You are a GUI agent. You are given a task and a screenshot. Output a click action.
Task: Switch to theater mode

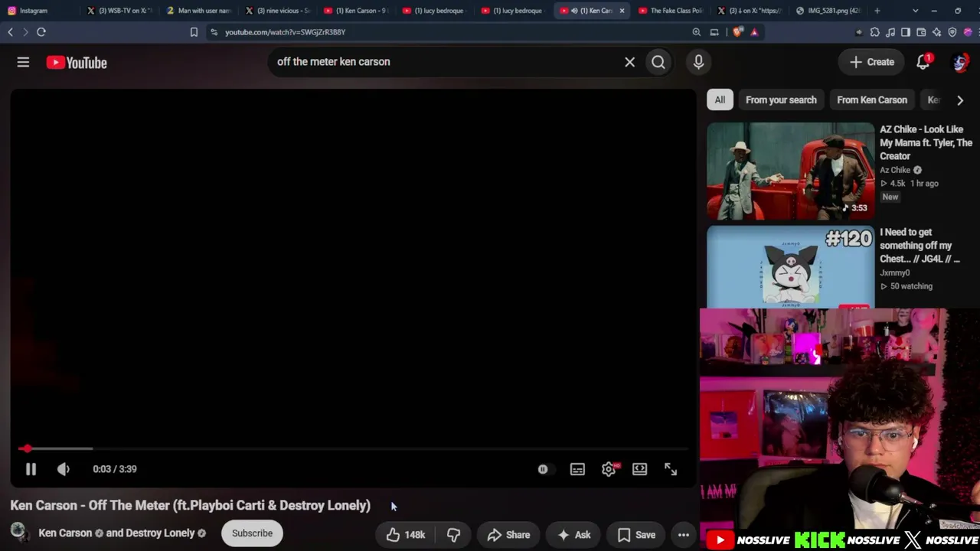(x=639, y=469)
